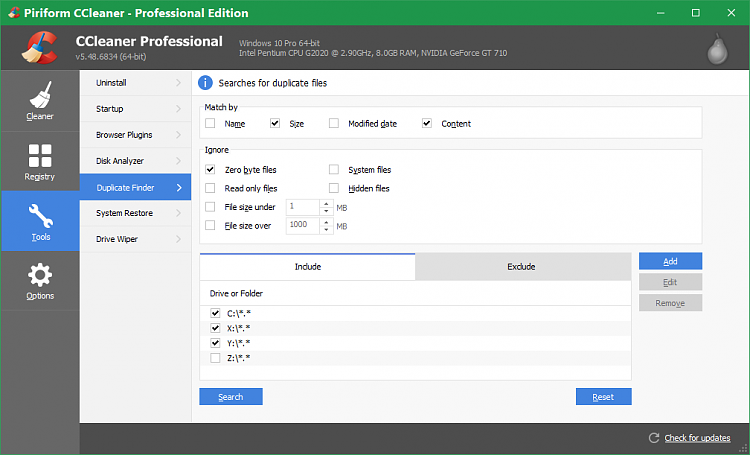Viewport: 750px width, 455px height.
Task: Click the chevron next to Browser Plugins
Action: pyautogui.click(x=178, y=135)
